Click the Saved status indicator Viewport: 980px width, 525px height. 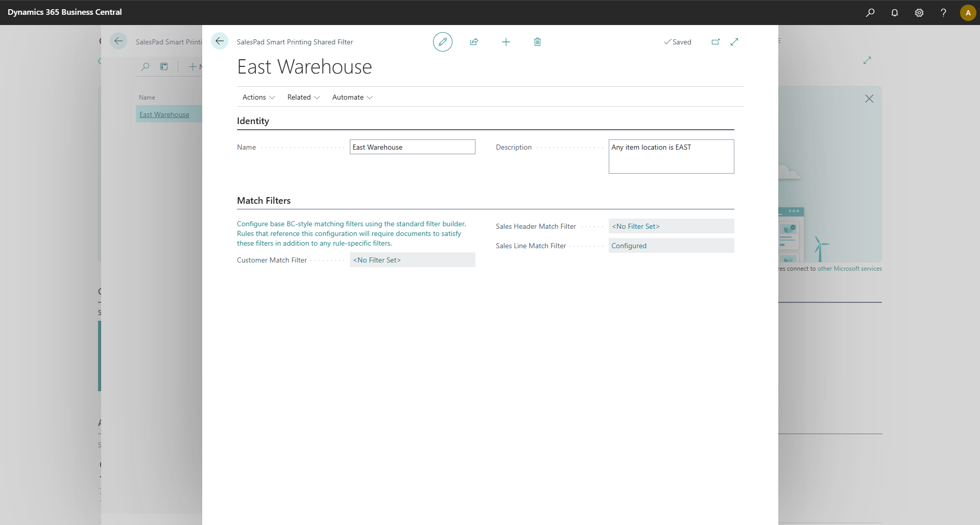(678, 42)
